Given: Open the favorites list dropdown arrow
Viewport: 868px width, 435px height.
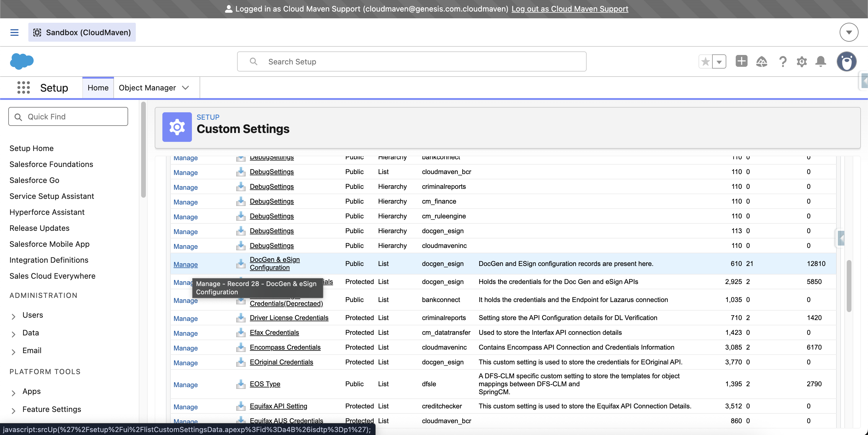Looking at the screenshot, I should [719, 61].
